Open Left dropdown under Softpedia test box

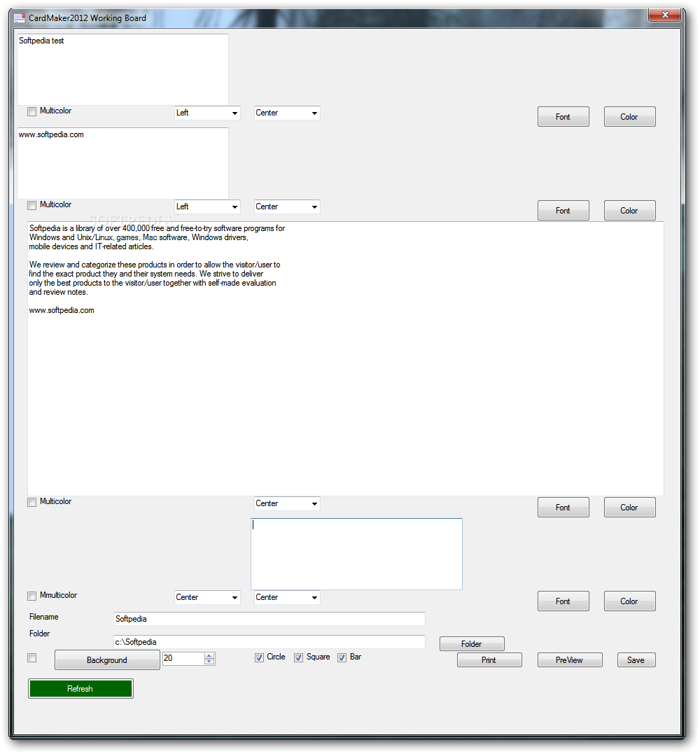click(x=207, y=113)
